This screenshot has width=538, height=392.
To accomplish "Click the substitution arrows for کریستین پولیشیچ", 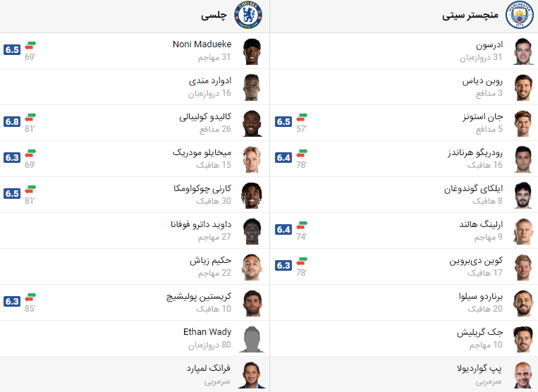I will pos(30,297).
